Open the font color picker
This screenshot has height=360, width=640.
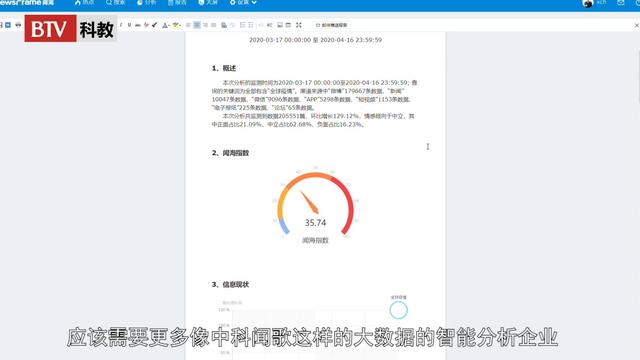(165, 25)
